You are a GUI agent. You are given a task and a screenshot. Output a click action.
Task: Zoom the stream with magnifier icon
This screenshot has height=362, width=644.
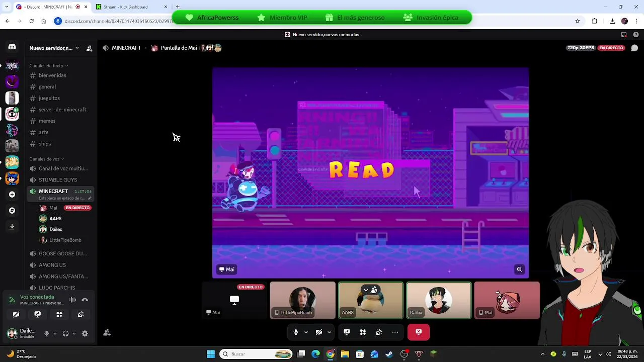(x=519, y=269)
